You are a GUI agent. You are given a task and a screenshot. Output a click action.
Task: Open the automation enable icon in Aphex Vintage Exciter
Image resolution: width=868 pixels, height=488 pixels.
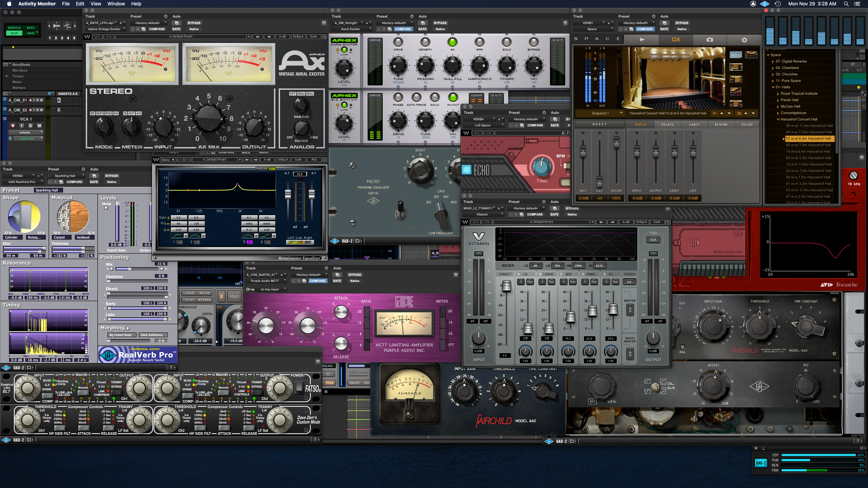tap(177, 23)
